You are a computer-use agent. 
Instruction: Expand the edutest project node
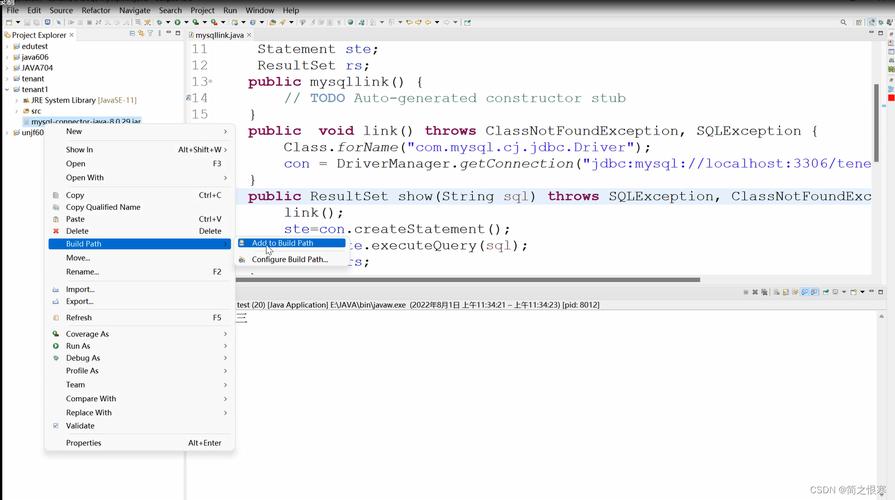6,46
